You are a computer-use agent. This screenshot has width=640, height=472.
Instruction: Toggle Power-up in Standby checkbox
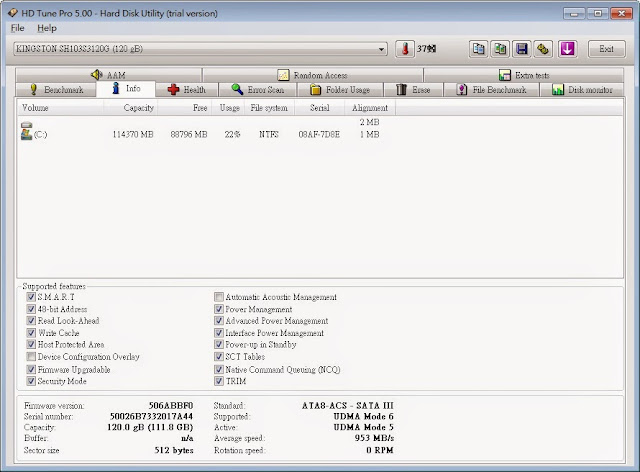pyautogui.click(x=219, y=345)
